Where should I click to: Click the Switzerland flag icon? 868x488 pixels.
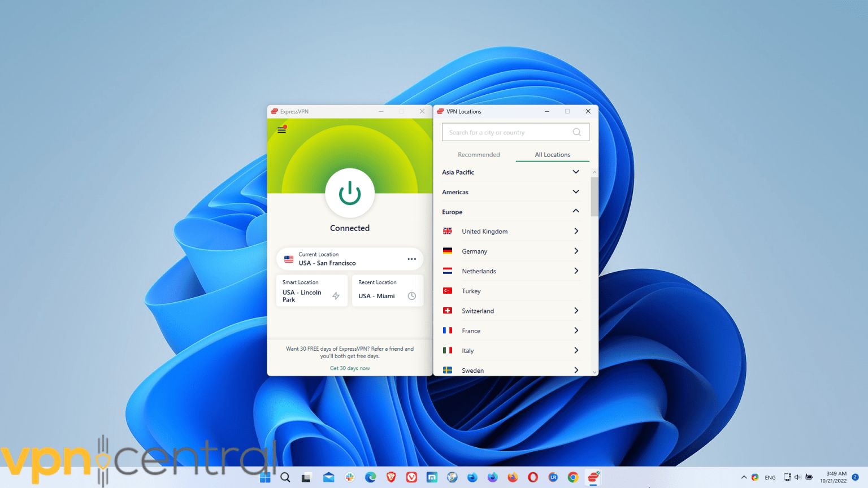coord(448,311)
